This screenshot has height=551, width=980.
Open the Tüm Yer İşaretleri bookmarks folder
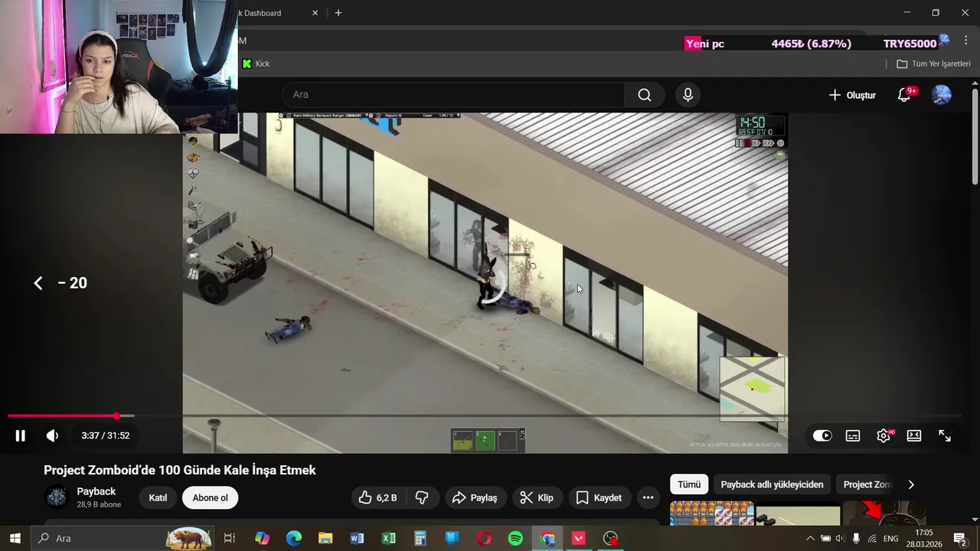tap(933, 64)
